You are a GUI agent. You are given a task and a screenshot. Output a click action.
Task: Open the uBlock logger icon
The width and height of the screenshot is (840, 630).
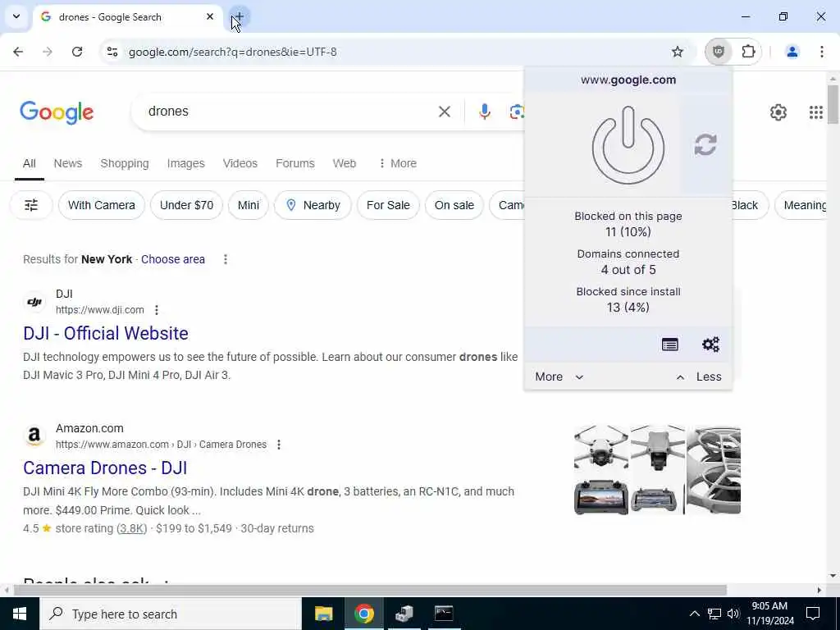pos(669,345)
